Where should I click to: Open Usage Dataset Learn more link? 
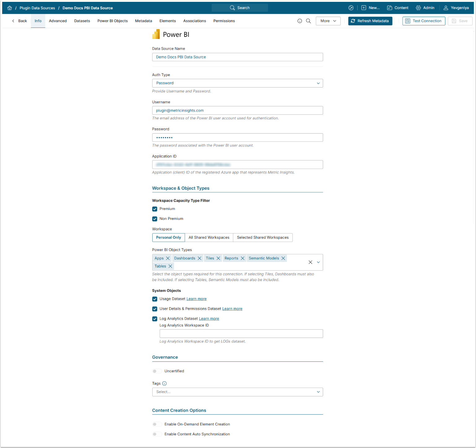coord(197,299)
